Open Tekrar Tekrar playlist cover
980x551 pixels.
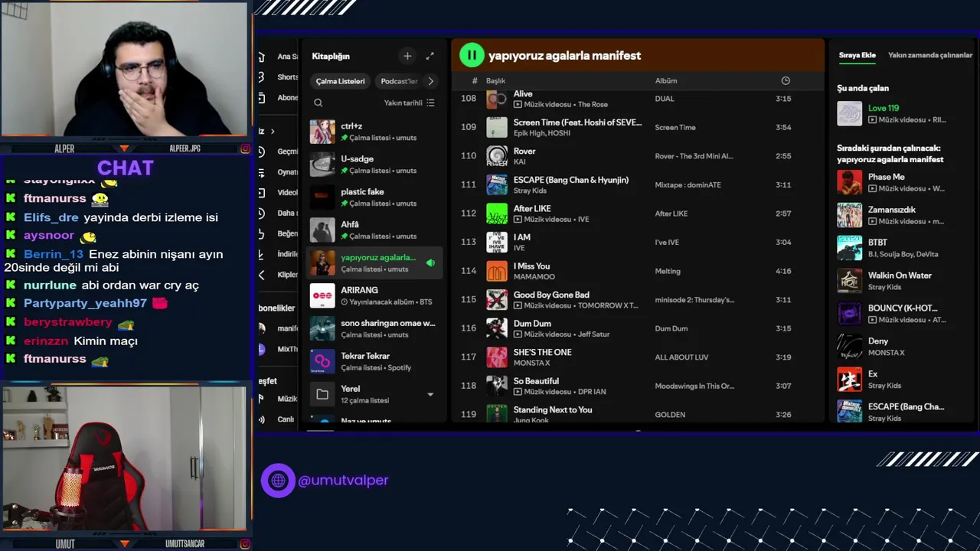click(322, 361)
